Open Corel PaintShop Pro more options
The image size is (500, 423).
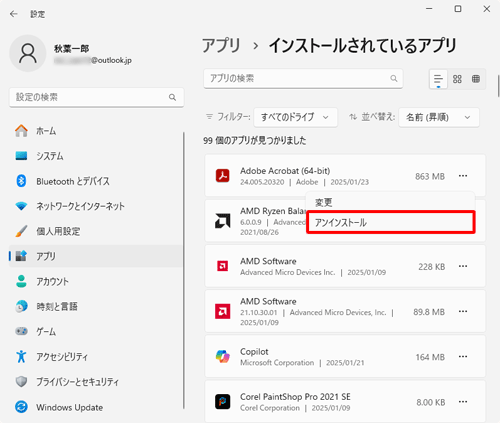click(x=463, y=402)
